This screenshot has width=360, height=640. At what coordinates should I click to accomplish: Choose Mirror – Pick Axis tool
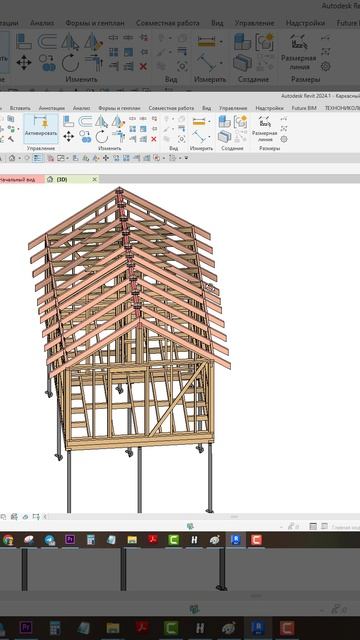click(101, 121)
